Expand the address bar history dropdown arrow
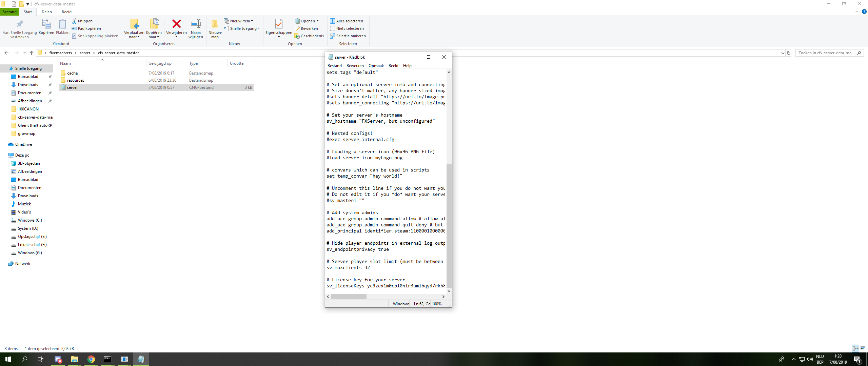 click(x=782, y=53)
